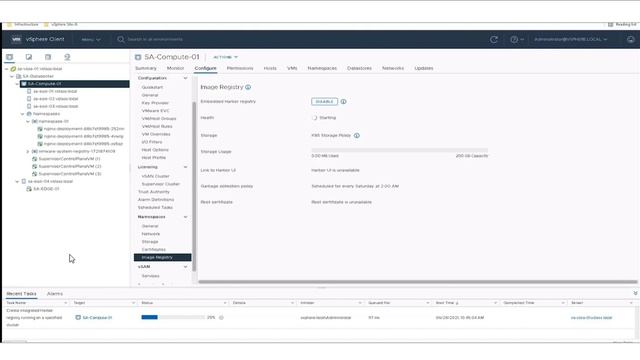Switch to the Alarms tab in bottom panel

(55, 294)
